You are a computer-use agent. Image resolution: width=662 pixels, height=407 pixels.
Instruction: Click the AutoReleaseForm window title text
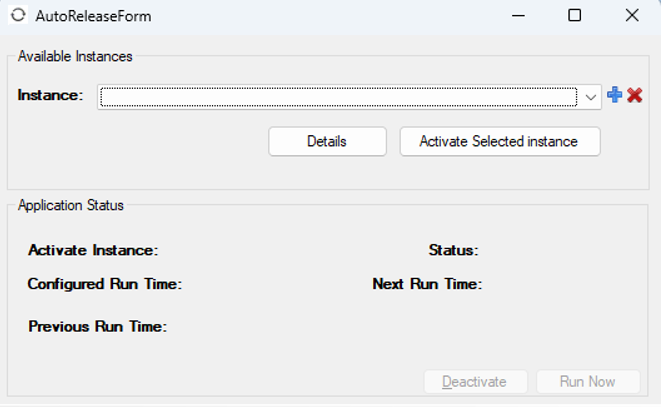(x=93, y=16)
